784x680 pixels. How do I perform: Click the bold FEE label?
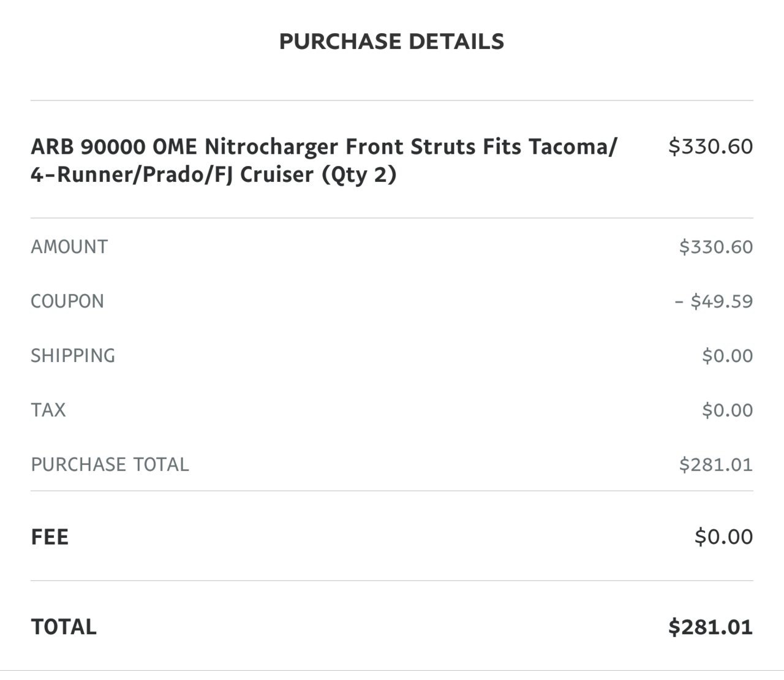pos(50,537)
